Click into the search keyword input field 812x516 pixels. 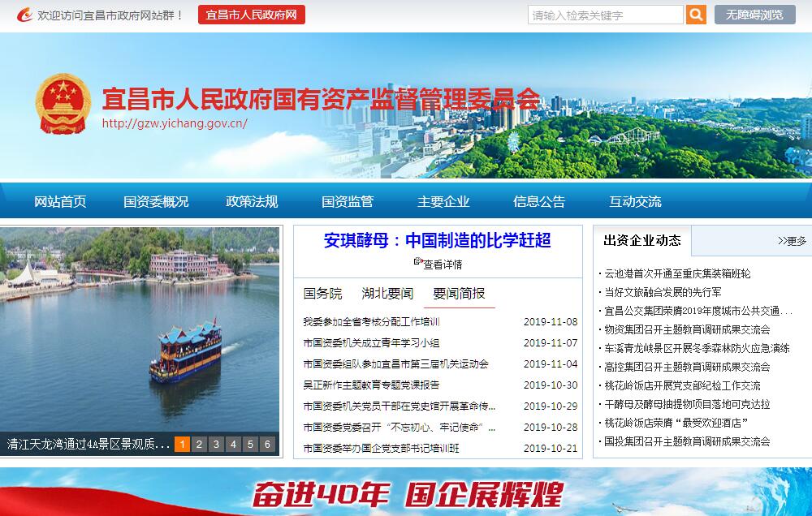tap(605, 15)
